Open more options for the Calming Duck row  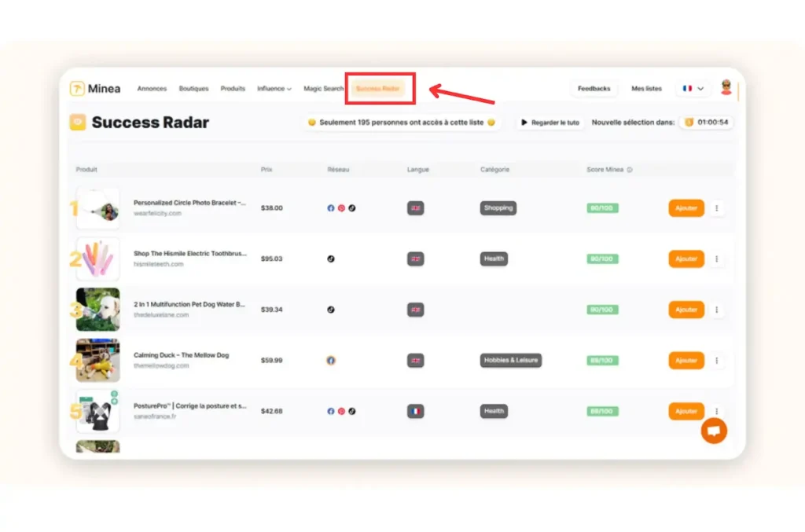[717, 360]
